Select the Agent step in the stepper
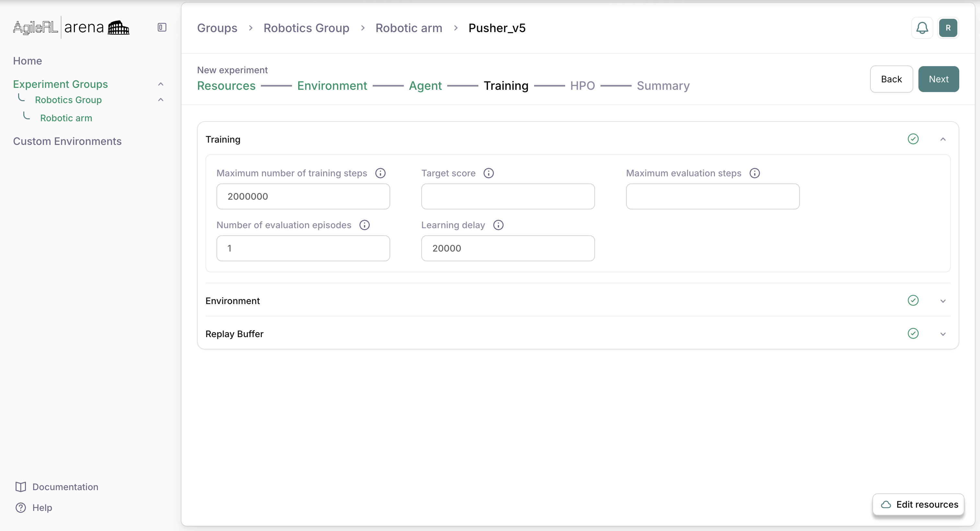This screenshot has height=531, width=980. point(425,86)
